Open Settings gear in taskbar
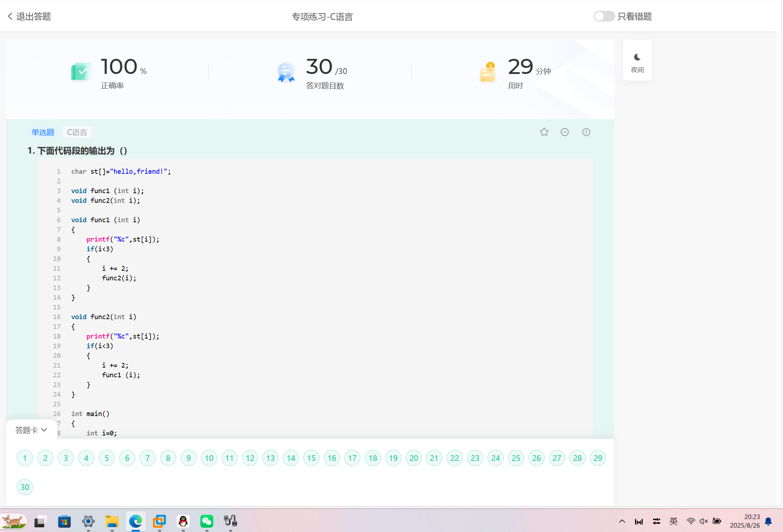Screen dimensions: 783x532 pyautogui.click(x=88, y=521)
